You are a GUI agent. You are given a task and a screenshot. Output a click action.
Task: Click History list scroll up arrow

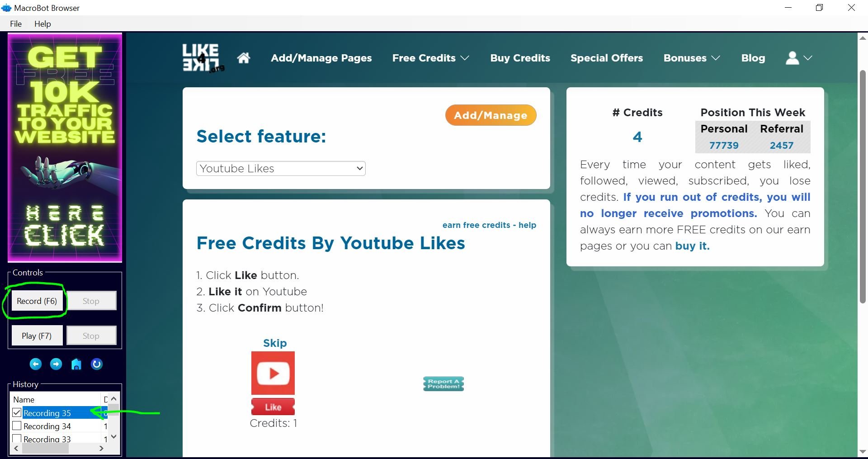point(114,399)
